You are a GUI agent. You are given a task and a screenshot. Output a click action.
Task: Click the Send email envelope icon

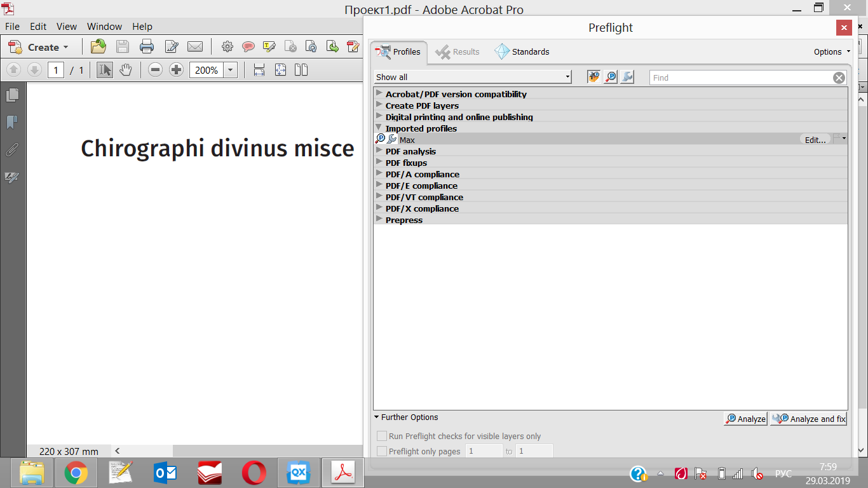coord(195,46)
